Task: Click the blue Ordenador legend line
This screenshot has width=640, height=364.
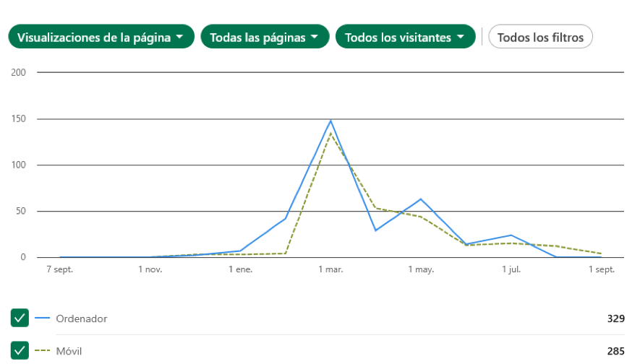Action: click(x=43, y=318)
